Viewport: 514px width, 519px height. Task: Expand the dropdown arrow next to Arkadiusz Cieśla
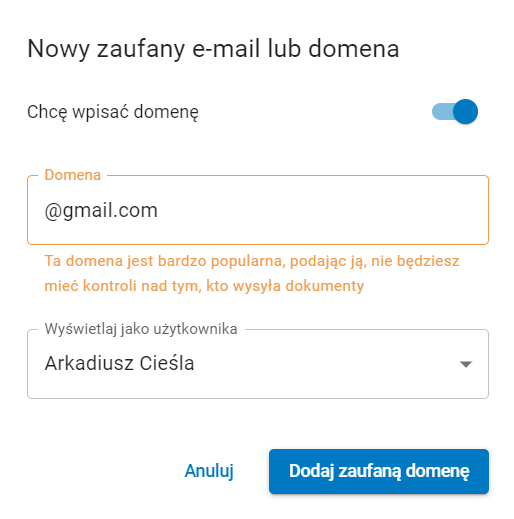coord(466,364)
